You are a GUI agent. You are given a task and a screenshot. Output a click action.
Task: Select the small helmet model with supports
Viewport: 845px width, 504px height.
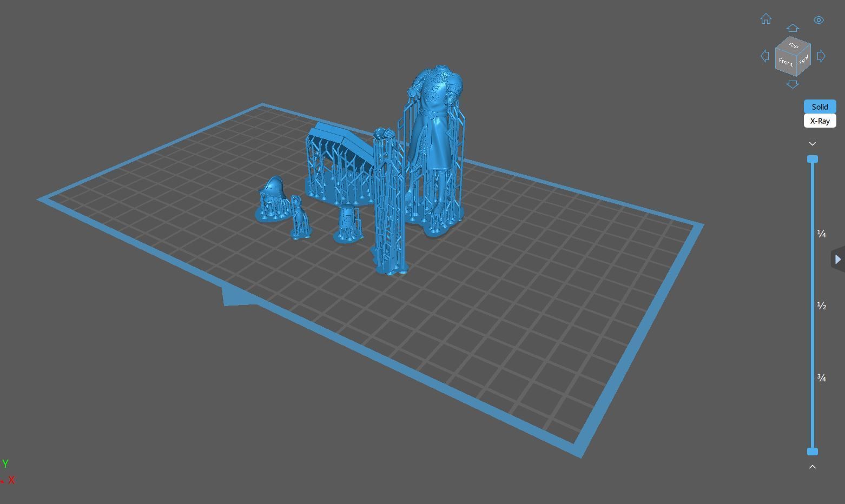click(x=275, y=198)
